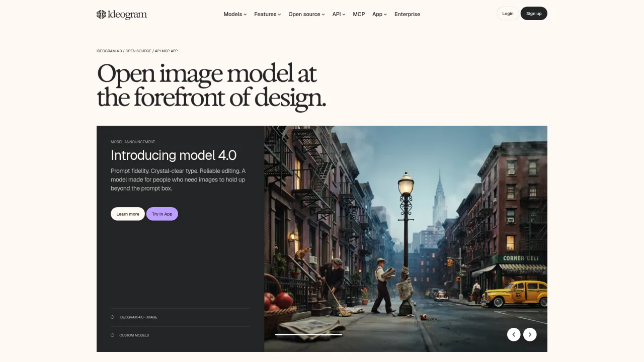This screenshot has height=362, width=644.
Task: Go to next carousel slide
Action: coord(530,334)
